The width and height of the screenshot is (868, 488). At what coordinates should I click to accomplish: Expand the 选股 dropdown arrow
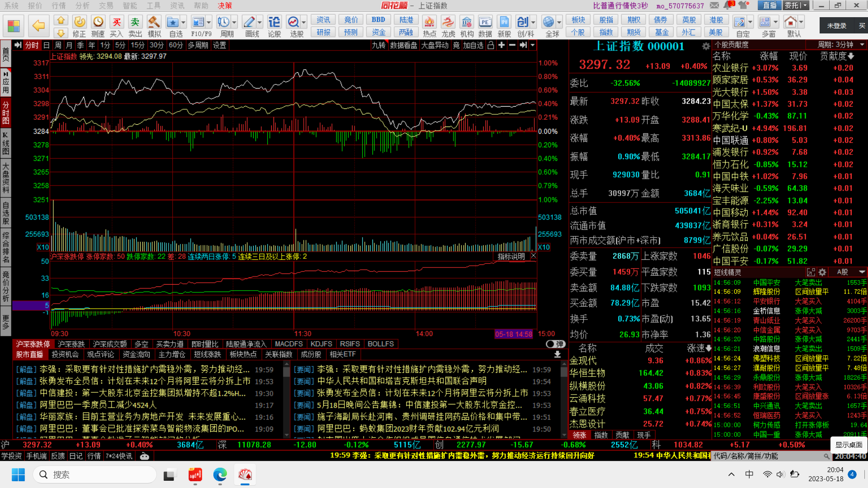coord(304,22)
